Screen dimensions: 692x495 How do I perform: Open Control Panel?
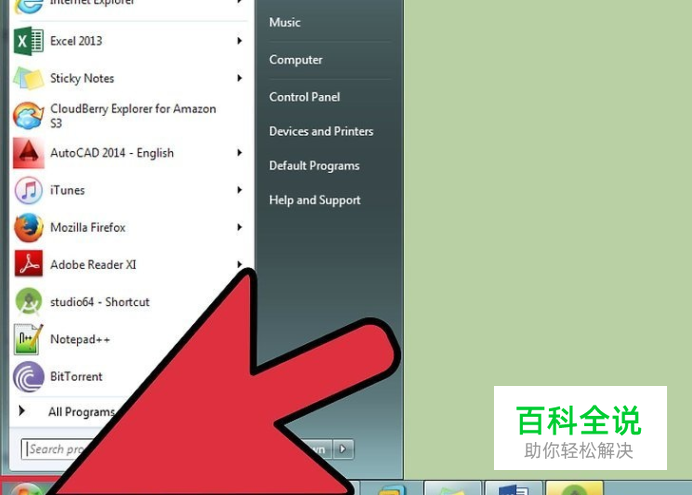pos(305,97)
